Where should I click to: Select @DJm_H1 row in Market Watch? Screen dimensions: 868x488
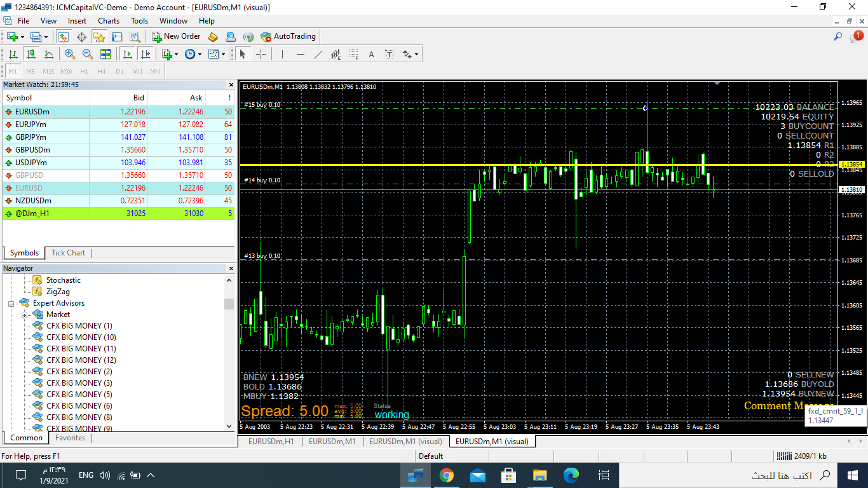click(x=119, y=213)
